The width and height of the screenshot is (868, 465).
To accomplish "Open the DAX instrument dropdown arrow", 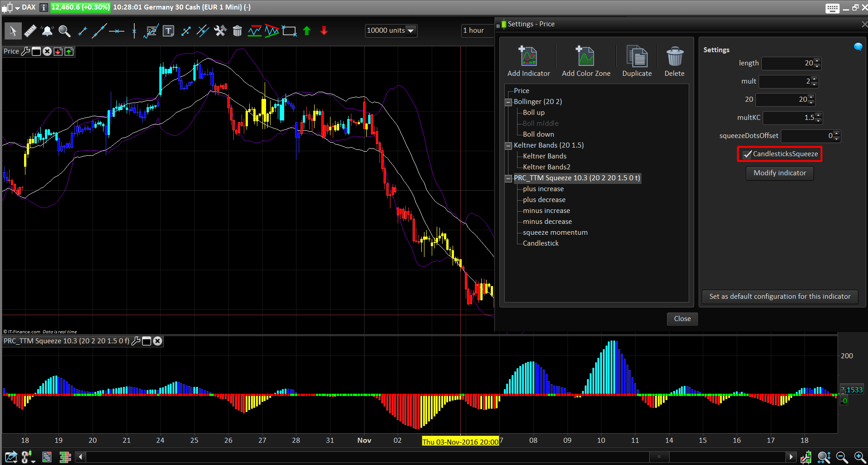I will (x=17, y=8).
